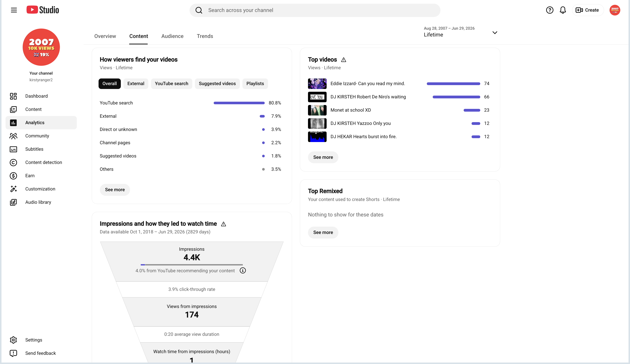
Task: Click the warning icon beside Top videos
Action: [344, 59]
